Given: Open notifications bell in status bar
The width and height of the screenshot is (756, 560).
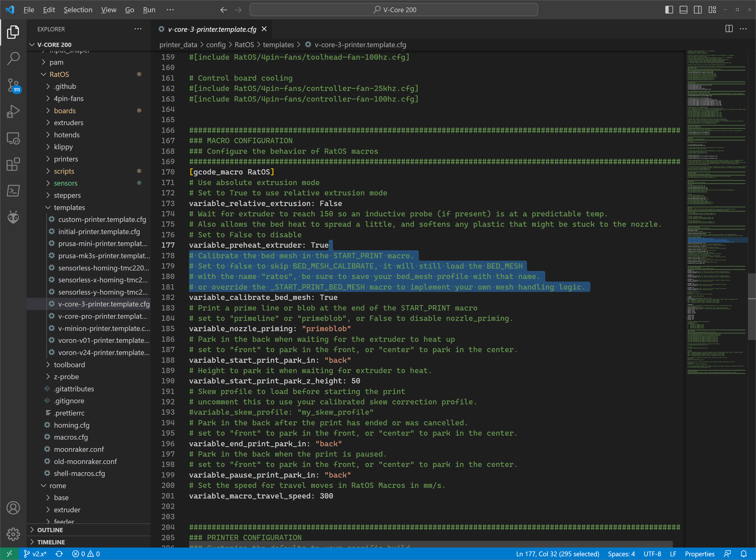Looking at the screenshot, I should [744, 554].
